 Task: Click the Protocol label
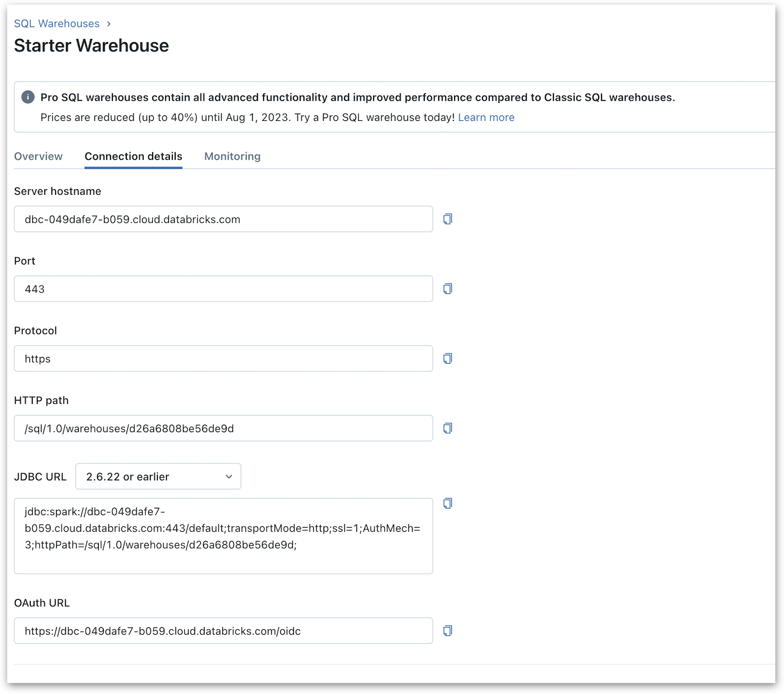(36, 331)
